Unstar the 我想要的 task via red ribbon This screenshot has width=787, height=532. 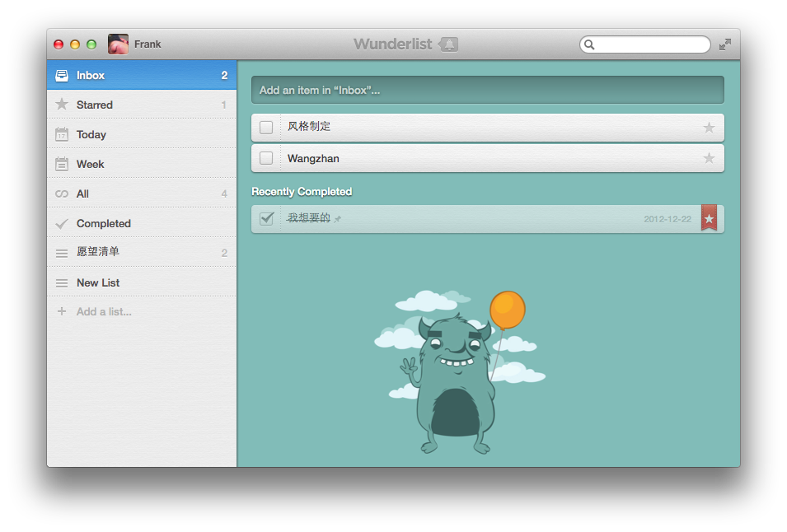coord(709,218)
